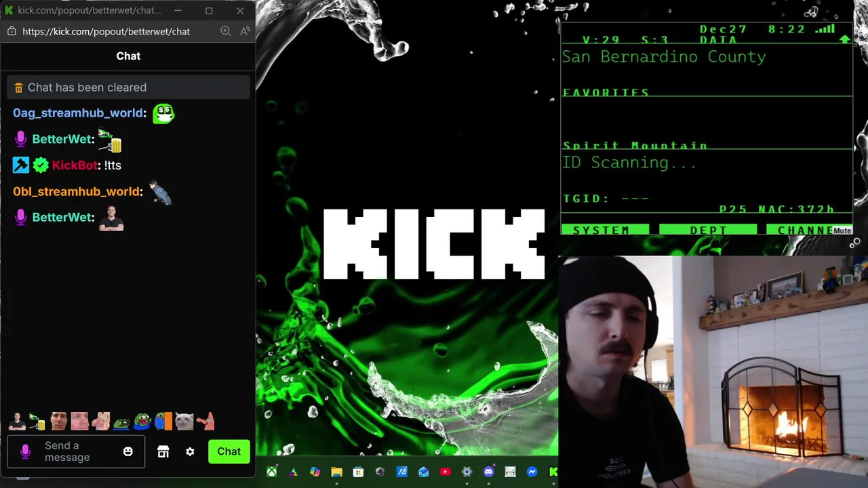Image resolution: width=868 pixels, height=488 pixels.
Task: Select the kick.com/popout/betterwet/chat window tab title
Action: pyautogui.click(x=89, y=10)
